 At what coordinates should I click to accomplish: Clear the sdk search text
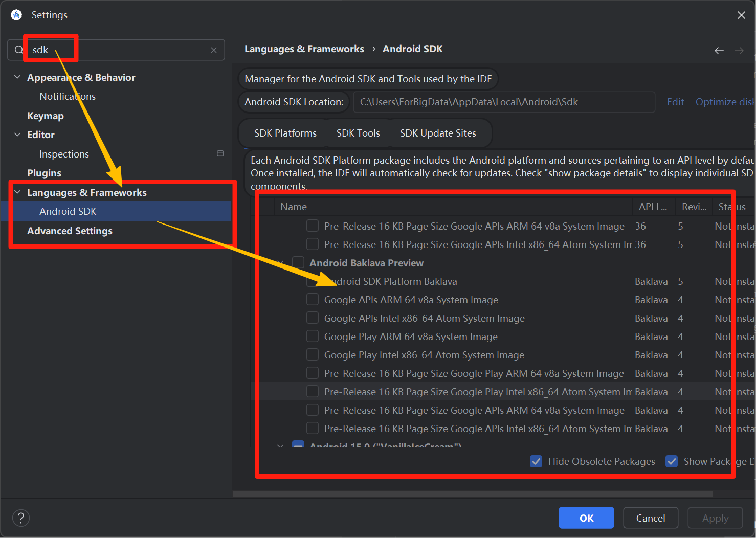coord(214,50)
